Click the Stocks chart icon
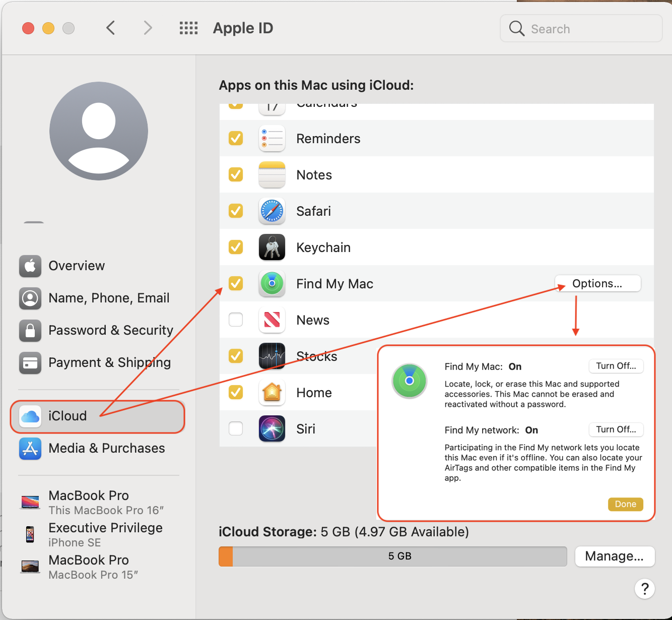The image size is (672, 620). [x=272, y=356]
